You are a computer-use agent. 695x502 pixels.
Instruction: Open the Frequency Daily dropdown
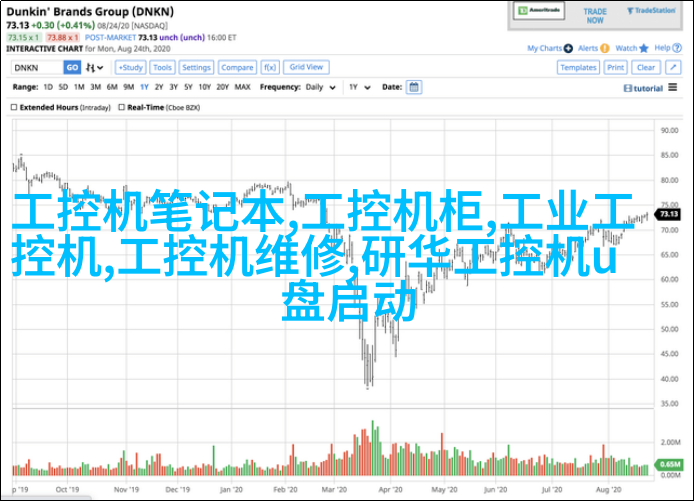click(x=320, y=87)
